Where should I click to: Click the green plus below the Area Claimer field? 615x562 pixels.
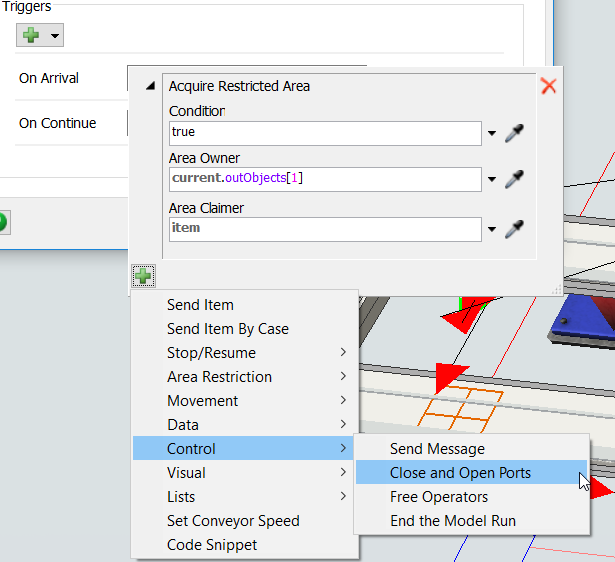[x=144, y=276]
